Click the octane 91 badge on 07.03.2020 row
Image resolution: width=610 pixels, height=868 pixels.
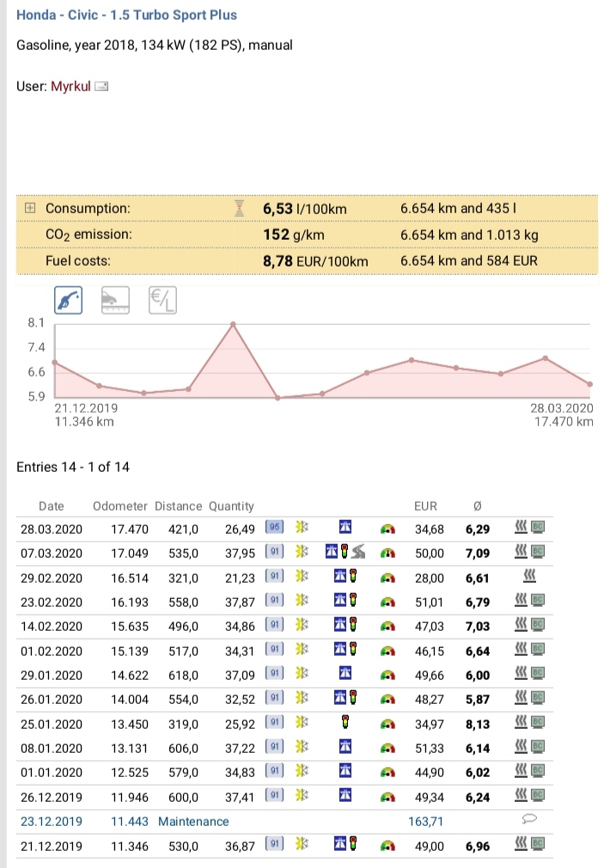coord(275,552)
